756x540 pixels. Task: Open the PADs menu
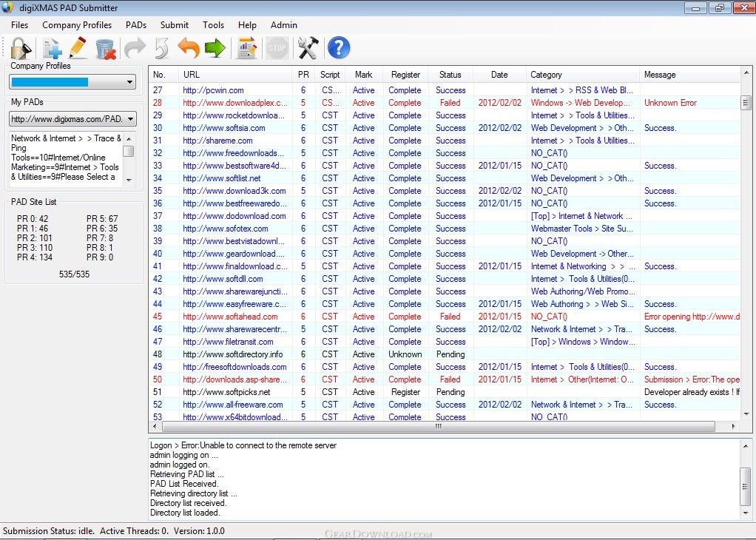(x=136, y=25)
